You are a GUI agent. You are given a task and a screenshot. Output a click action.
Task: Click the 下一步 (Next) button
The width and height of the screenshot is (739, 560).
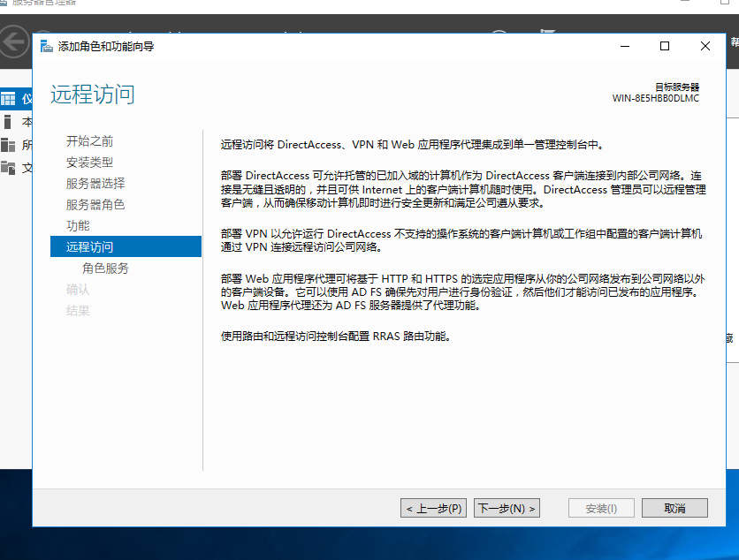pyautogui.click(x=506, y=508)
